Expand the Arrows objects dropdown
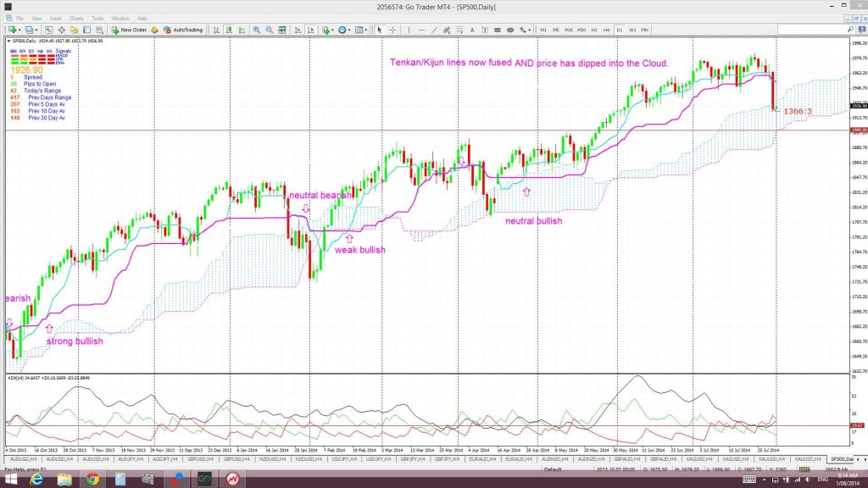This screenshot has width=868, height=488. (x=530, y=30)
